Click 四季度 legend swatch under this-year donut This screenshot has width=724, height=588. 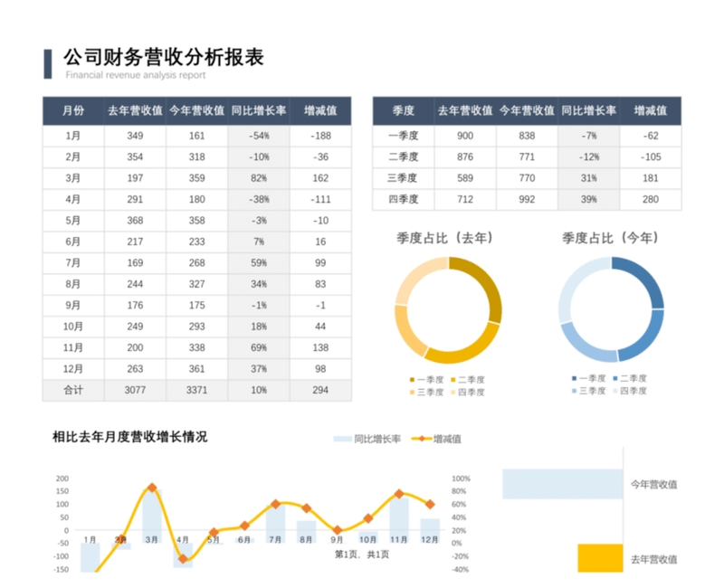tap(616, 391)
